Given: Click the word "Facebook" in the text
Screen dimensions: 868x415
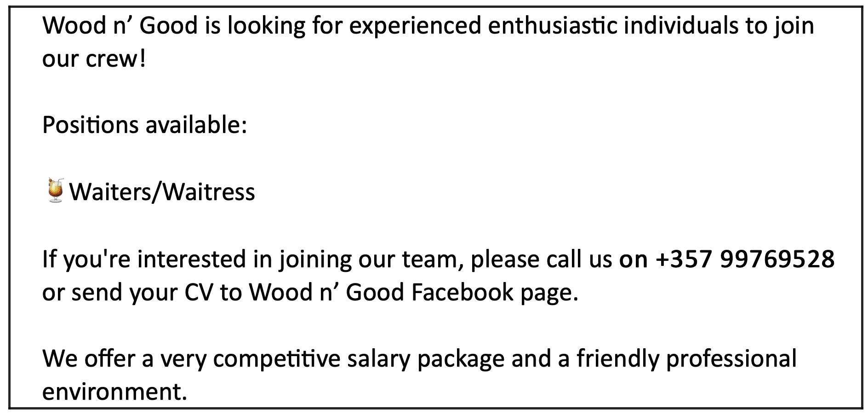Looking at the screenshot, I should click(462, 292).
